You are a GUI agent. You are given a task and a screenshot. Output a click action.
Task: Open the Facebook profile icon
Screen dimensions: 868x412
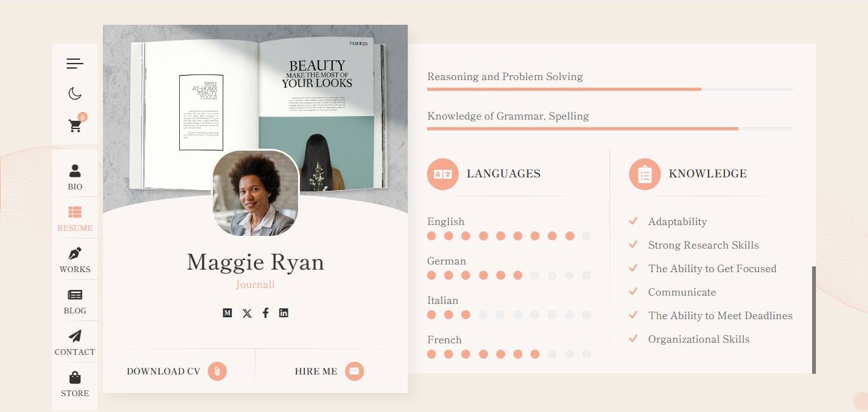coord(266,313)
